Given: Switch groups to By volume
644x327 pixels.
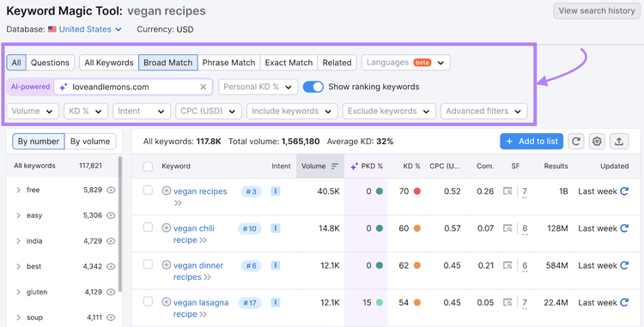Looking at the screenshot, I should (90, 142).
